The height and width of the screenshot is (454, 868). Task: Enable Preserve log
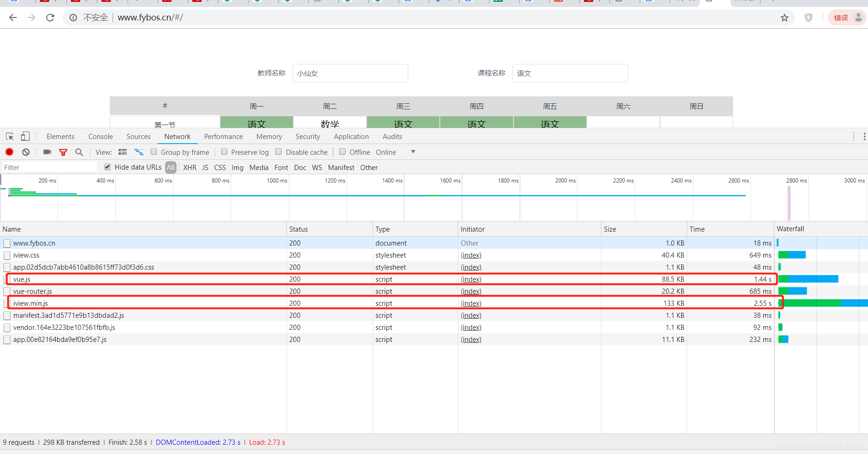224,152
